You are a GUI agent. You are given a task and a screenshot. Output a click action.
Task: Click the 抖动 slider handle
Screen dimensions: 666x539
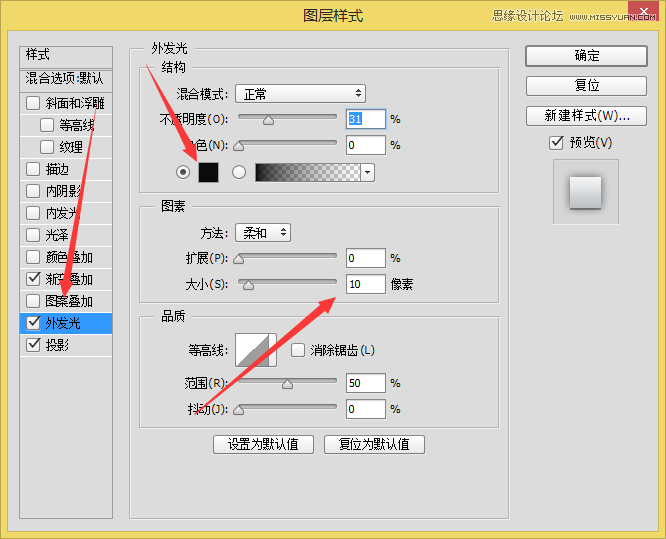click(x=239, y=411)
